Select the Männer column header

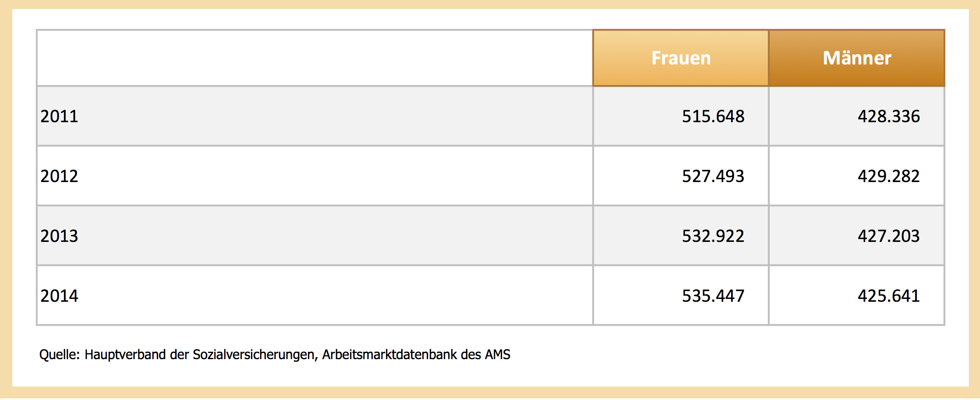[x=857, y=58]
